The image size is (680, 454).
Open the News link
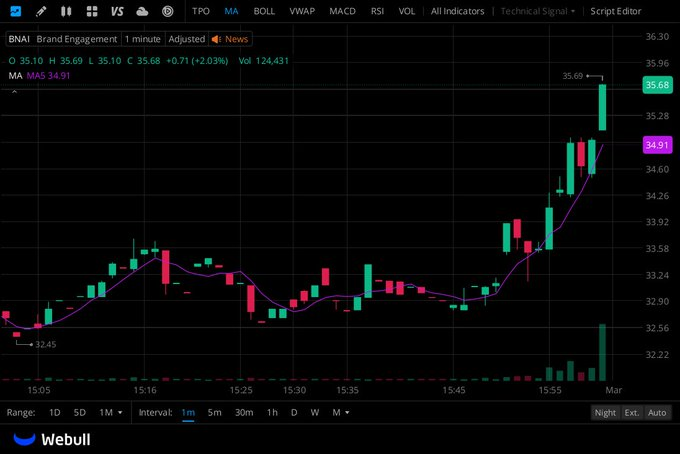pyautogui.click(x=236, y=39)
